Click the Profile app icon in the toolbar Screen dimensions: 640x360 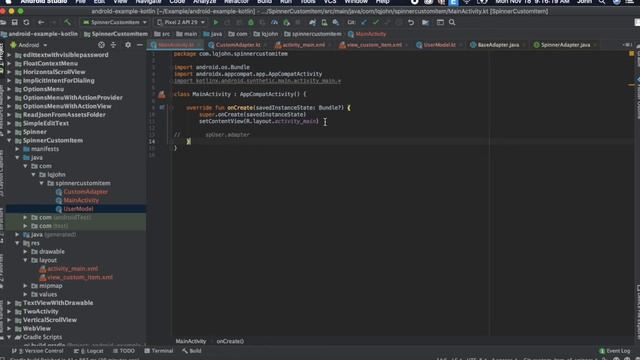point(275,22)
